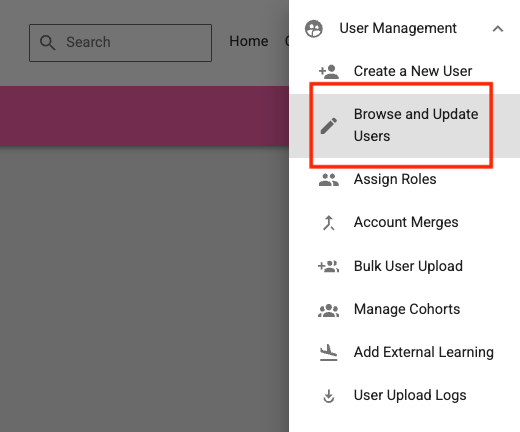Go to the Home link
This screenshot has width=520, height=432.
249,41
